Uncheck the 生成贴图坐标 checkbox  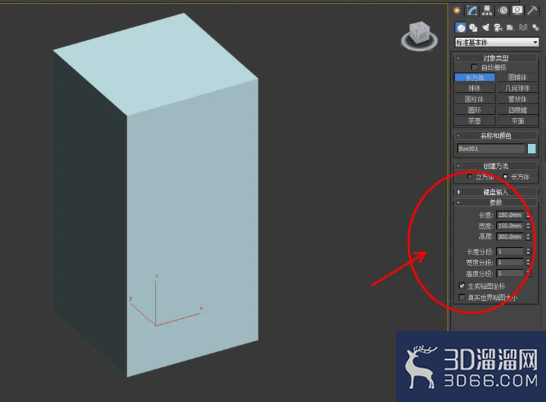point(462,286)
